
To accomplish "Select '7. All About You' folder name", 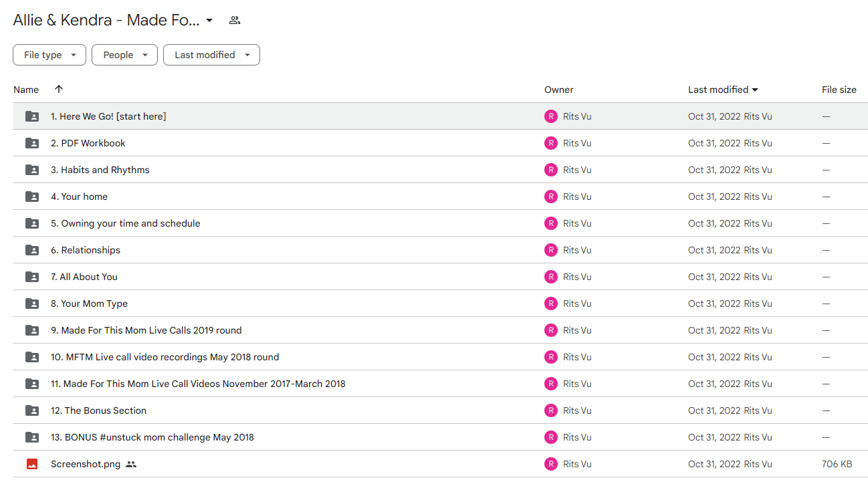I will (x=84, y=277).
